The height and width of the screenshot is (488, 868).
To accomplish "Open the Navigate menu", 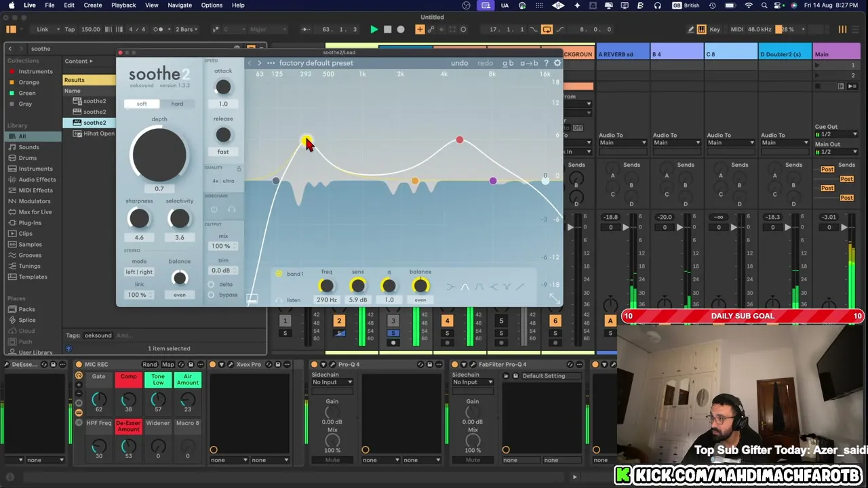I will [180, 5].
